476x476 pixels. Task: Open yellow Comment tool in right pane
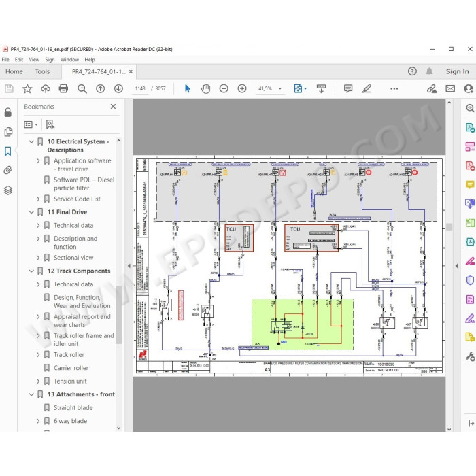(470, 184)
